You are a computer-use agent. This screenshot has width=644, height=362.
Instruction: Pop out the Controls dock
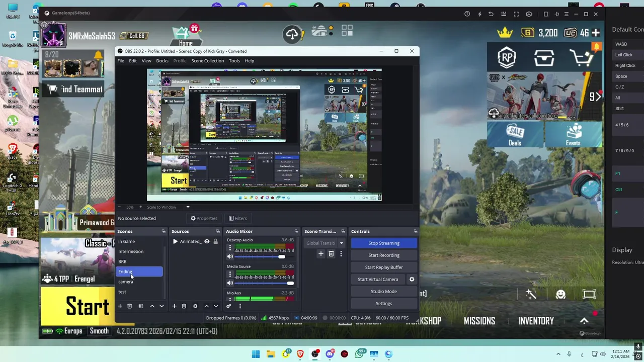pos(415,231)
